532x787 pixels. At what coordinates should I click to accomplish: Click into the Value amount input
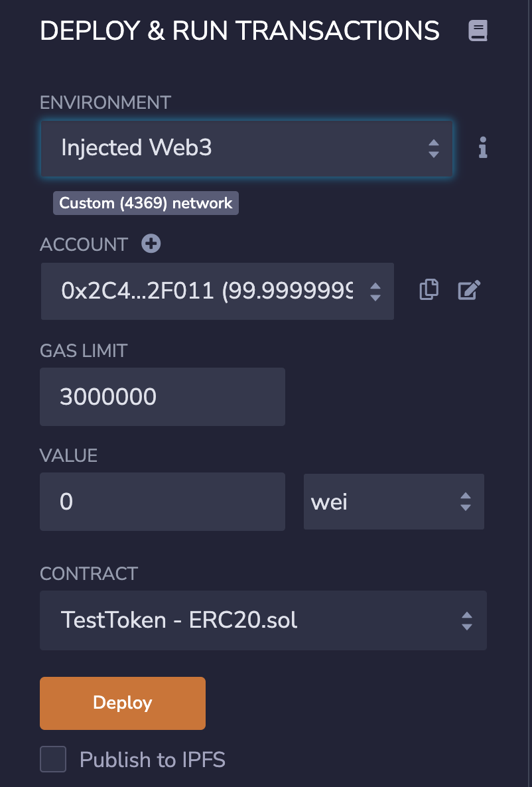point(163,502)
